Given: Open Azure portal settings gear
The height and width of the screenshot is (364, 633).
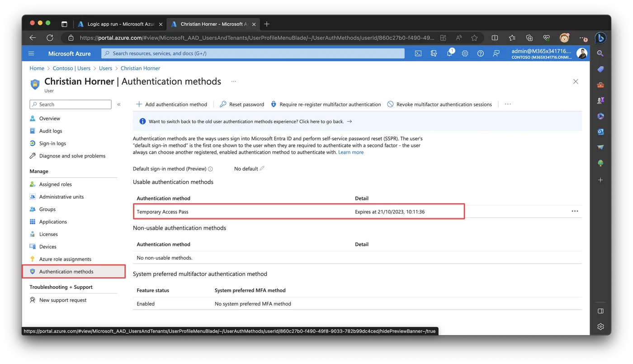Looking at the screenshot, I should coord(465,53).
